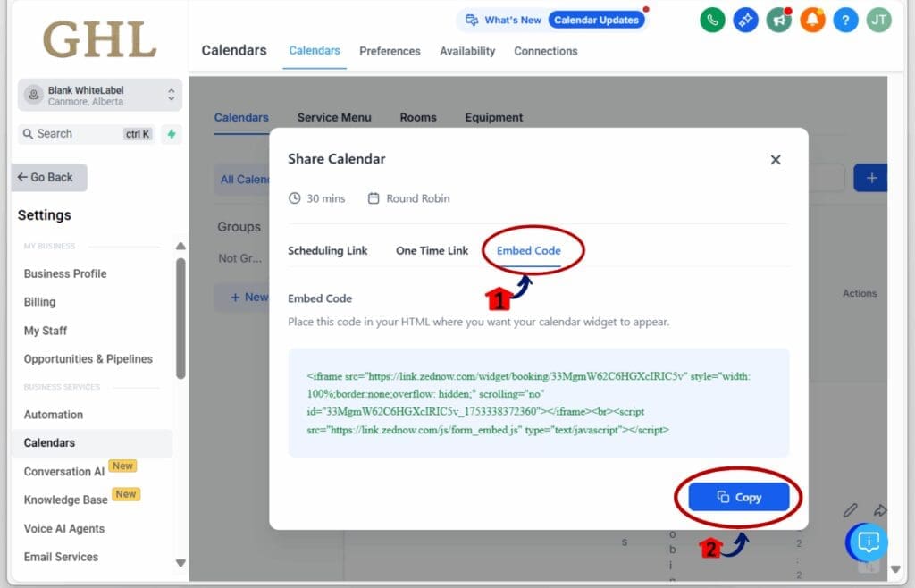Open Voice AI Agents settings
This screenshot has height=588, width=915.
[64, 528]
